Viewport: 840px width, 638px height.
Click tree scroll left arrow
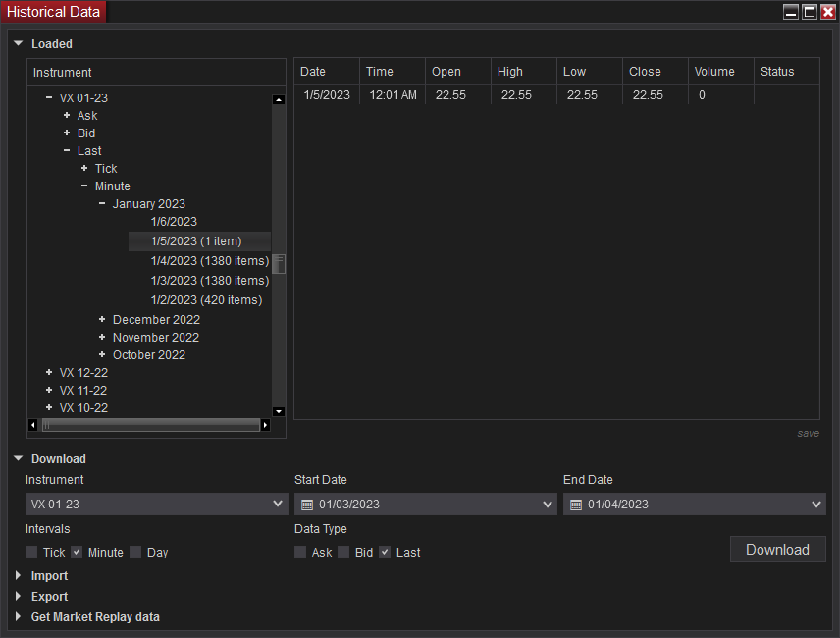click(x=33, y=425)
